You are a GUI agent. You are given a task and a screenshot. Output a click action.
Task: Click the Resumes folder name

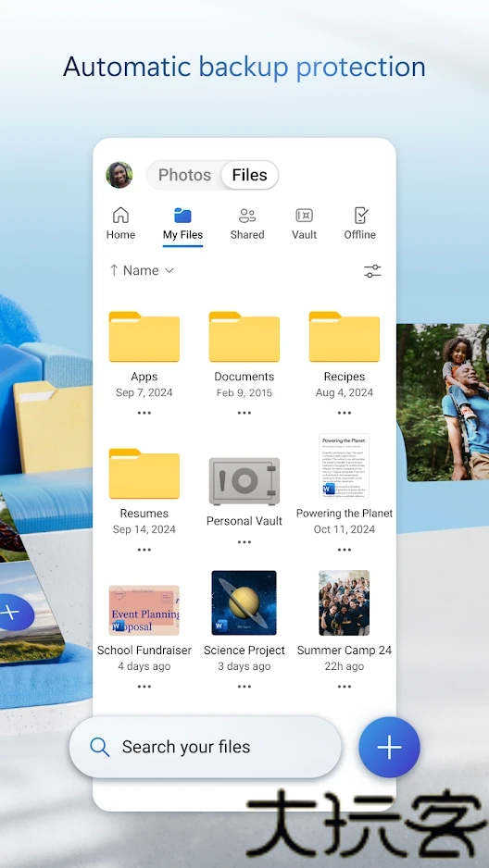click(144, 514)
